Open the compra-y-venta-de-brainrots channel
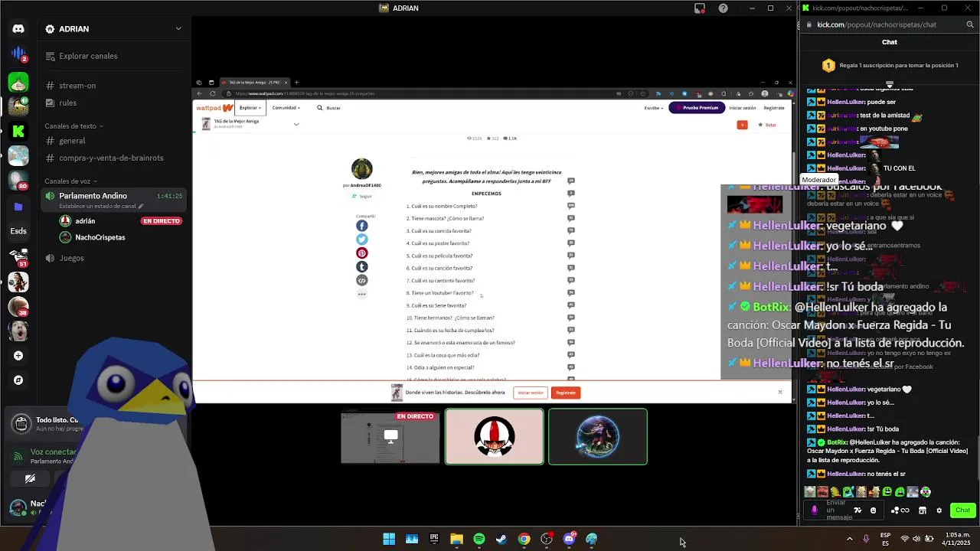980x551 pixels. coord(111,158)
